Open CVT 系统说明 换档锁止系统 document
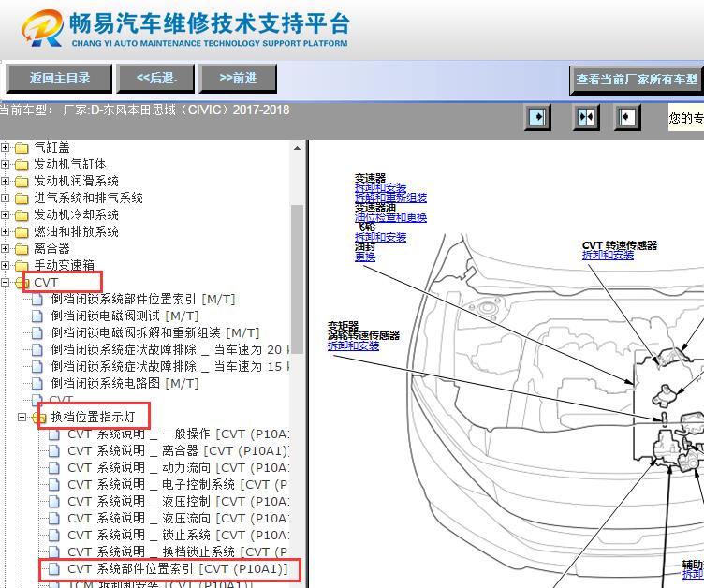 point(177,552)
